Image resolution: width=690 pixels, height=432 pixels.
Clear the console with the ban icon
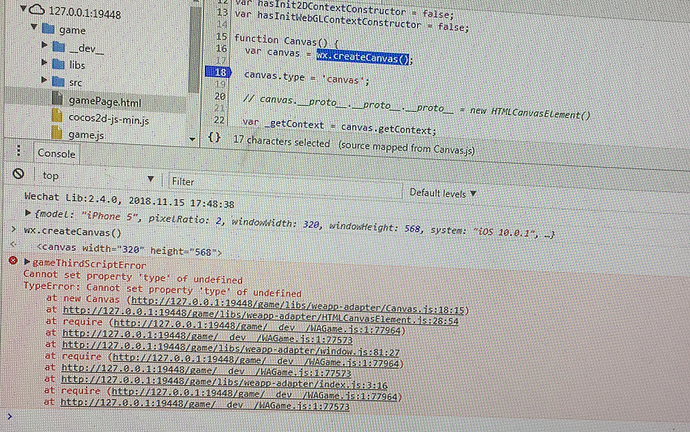pyautogui.click(x=18, y=174)
